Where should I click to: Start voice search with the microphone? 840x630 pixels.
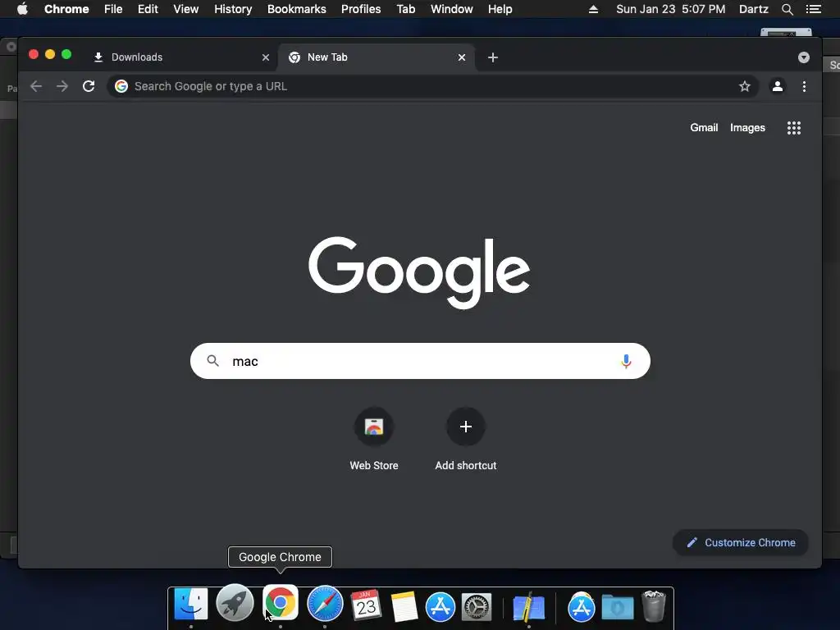click(626, 362)
